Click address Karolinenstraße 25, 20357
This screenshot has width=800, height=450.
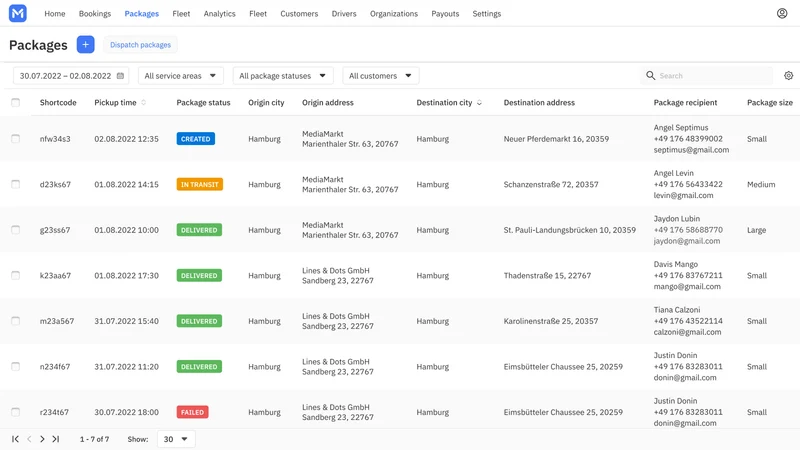click(551, 321)
